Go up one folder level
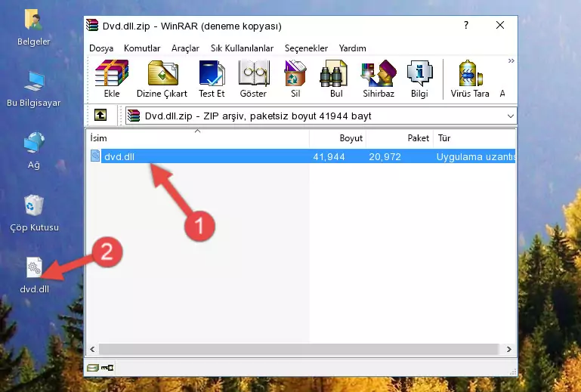 (100, 116)
